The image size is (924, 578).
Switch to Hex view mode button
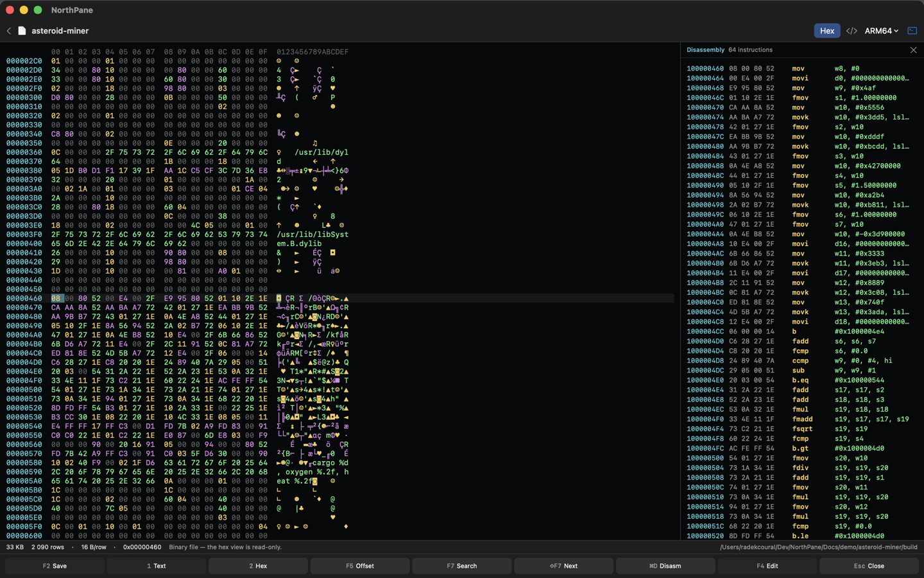(x=826, y=31)
